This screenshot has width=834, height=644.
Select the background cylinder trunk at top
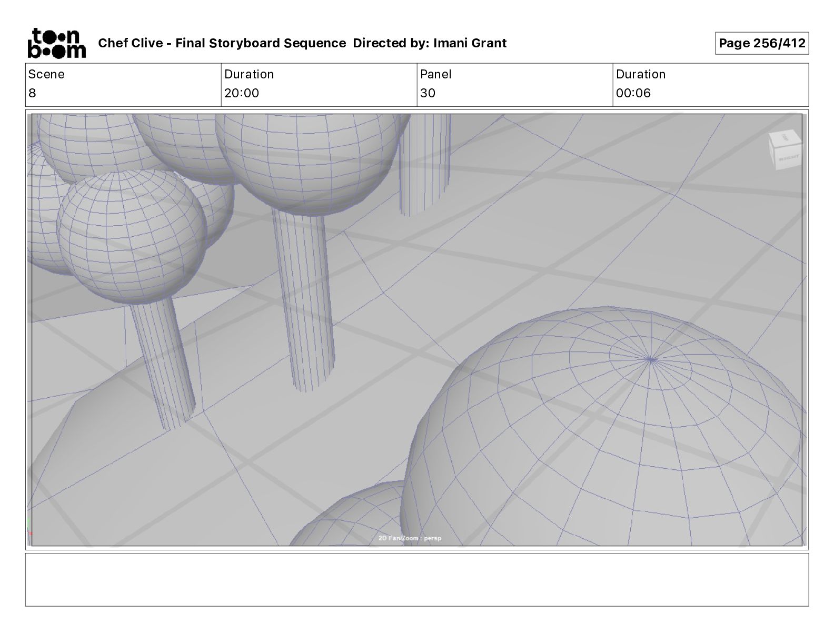[x=424, y=163]
